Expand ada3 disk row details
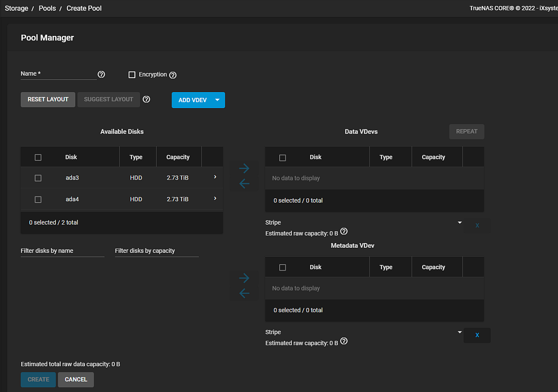The image size is (558, 392). 215,177
